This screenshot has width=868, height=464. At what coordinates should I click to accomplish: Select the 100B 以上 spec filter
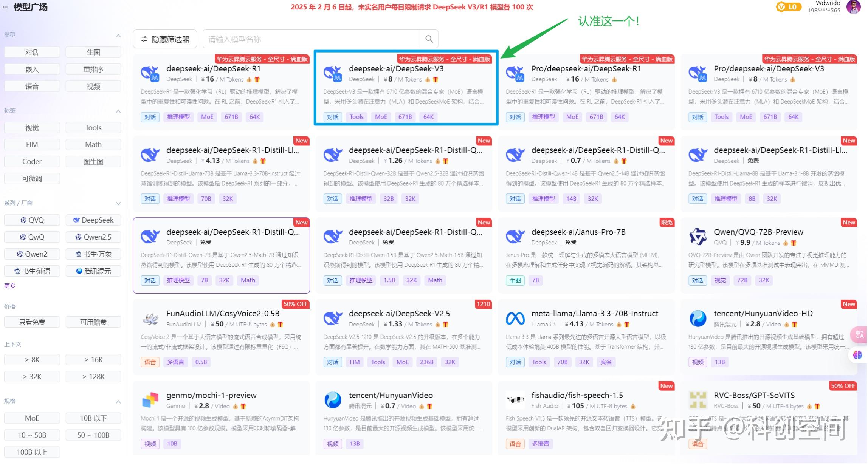32,452
